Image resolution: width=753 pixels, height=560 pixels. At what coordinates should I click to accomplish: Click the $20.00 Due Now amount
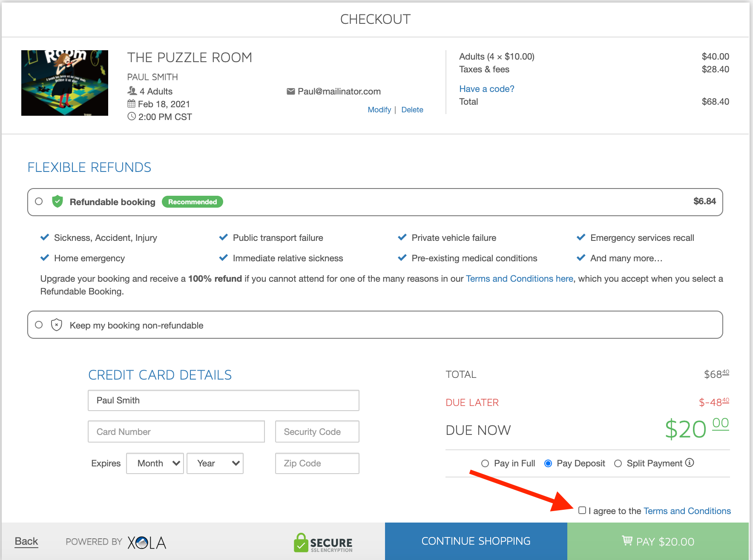[697, 429]
